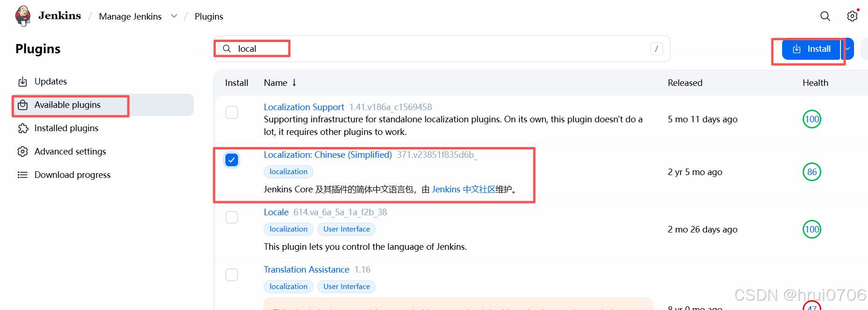Check the Localization Support install checkbox

pyautogui.click(x=231, y=113)
